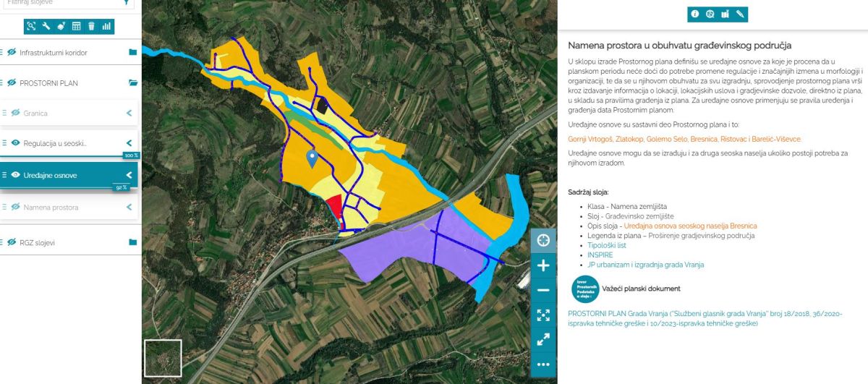868x384 pixels.
Task: Toggle fullscreen with diagonal arrows button
Action: pos(543,339)
